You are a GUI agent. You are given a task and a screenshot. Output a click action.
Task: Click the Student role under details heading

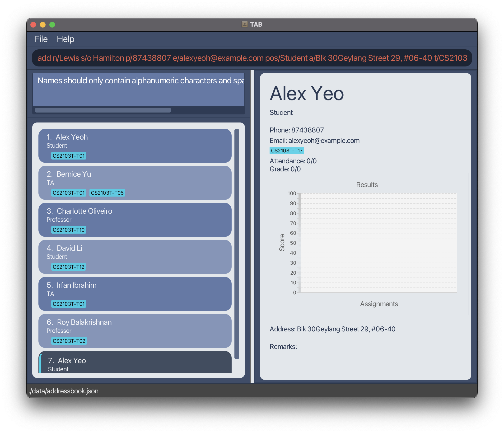click(x=281, y=113)
